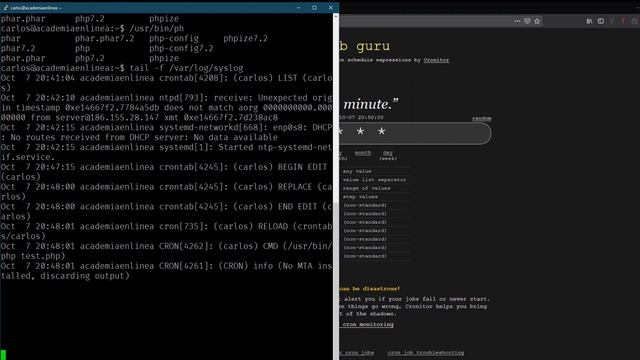Image resolution: width=640 pixels, height=360 pixels.
Task: Click the Pocket save icon in address bar
Action: tap(527, 21)
